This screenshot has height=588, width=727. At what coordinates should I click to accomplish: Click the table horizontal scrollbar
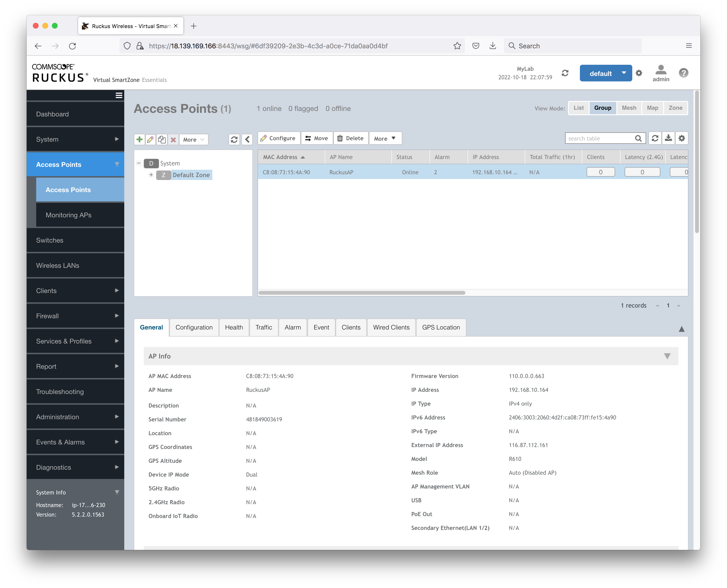(362, 293)
